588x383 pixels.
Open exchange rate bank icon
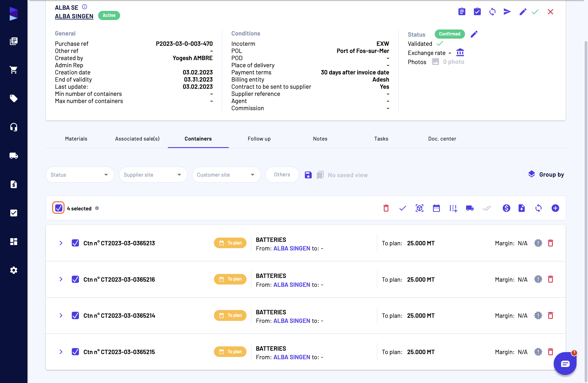pos(460,52)
